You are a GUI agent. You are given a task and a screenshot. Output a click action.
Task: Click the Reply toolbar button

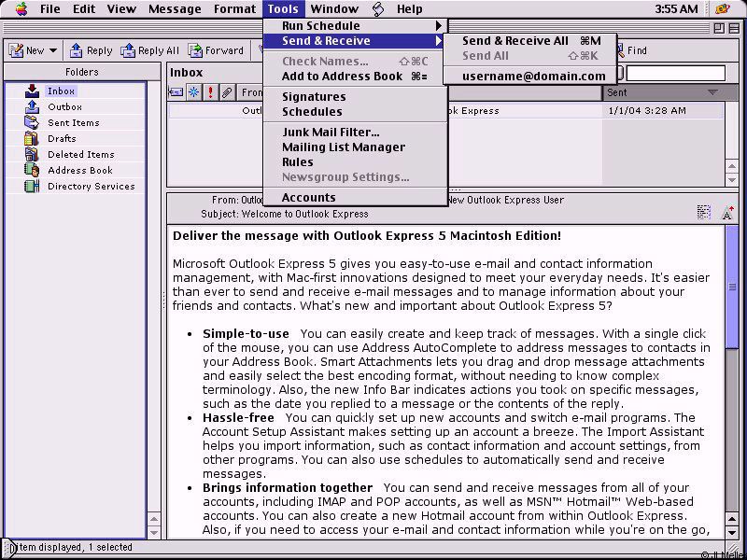coord(91,50)
